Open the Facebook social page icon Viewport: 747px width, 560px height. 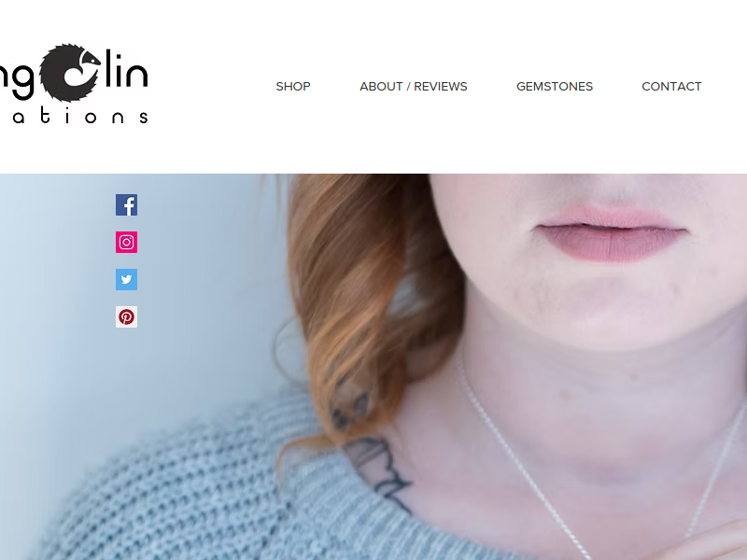point(126,204)
